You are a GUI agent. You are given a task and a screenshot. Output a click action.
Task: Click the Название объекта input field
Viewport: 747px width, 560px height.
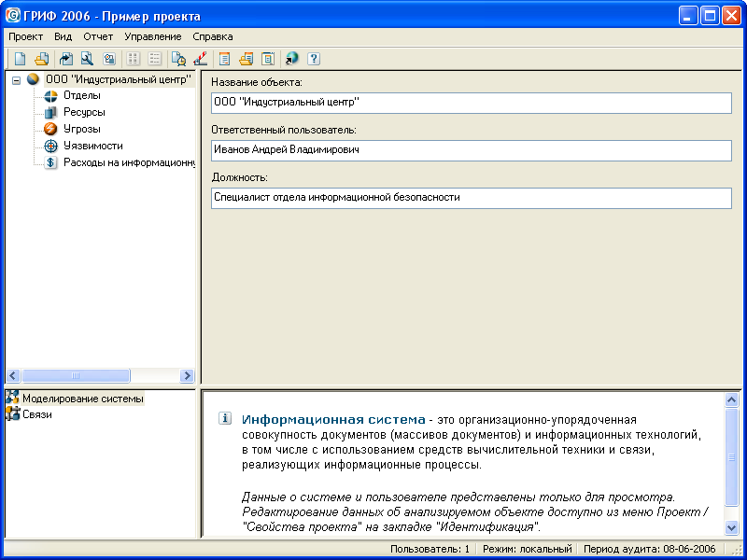pyautogui.click(x=472, y=103)
